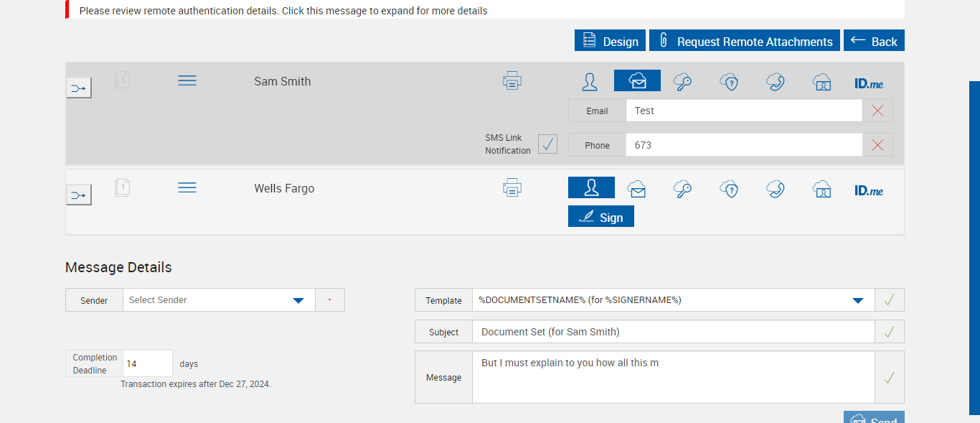Screen dimensions: 980x423
Task: Select shield question authentication for Wells Fargo
Action: [729, 189]
